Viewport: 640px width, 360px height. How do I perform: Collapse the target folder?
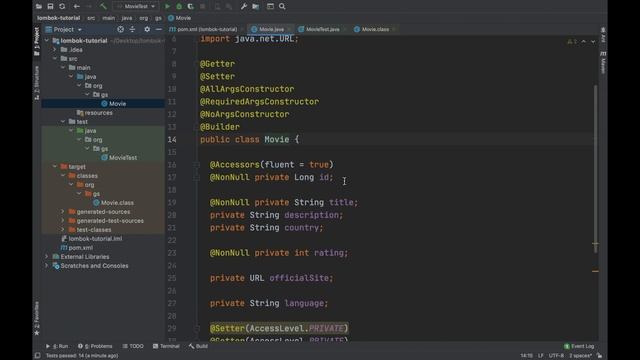click(x=55, y=167)
